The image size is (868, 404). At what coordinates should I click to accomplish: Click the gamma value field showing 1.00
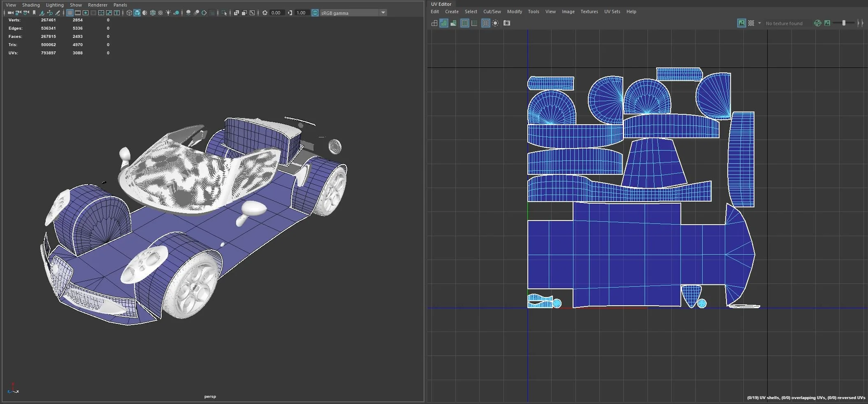point(301,13)
